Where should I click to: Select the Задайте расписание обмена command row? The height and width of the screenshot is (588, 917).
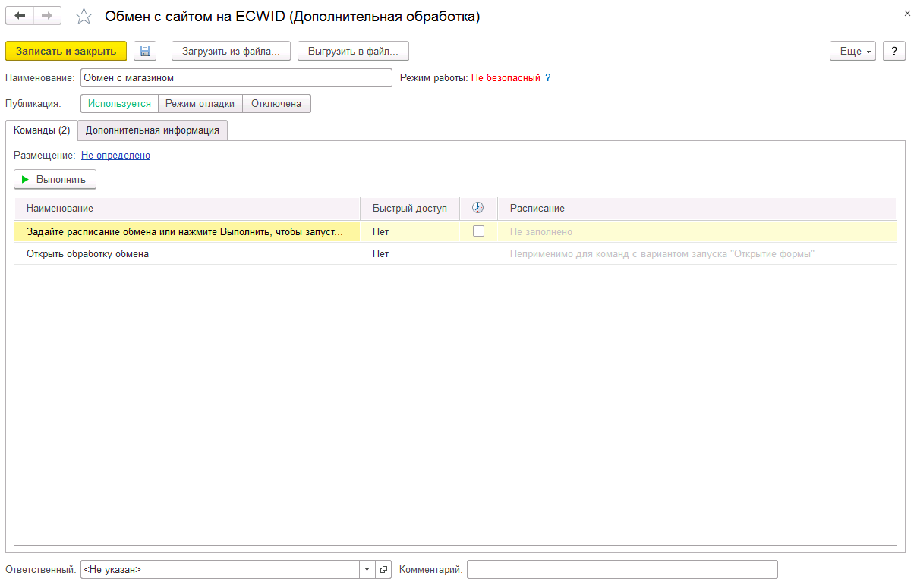[455, 231]
